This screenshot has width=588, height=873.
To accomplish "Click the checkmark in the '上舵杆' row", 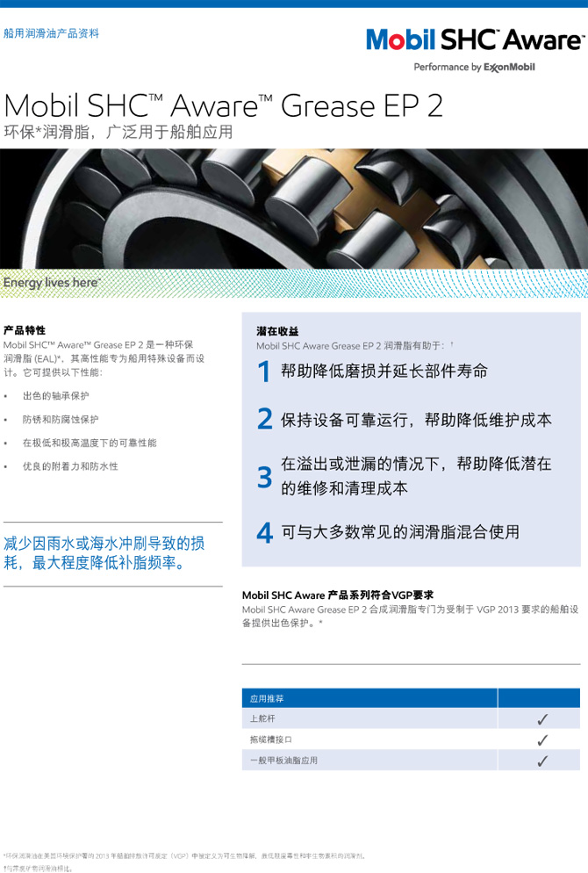I will (542, 719).
